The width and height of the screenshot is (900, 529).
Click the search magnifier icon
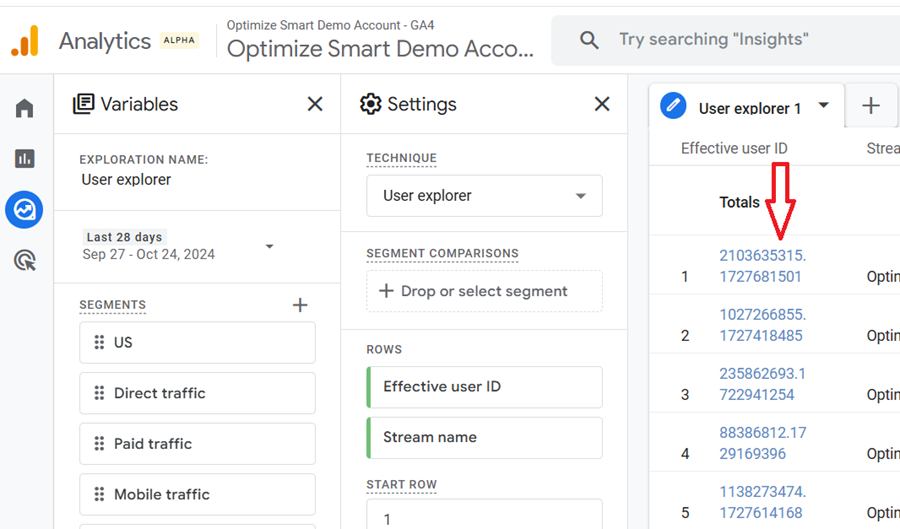pyautogui.click(x=590, y=40)
